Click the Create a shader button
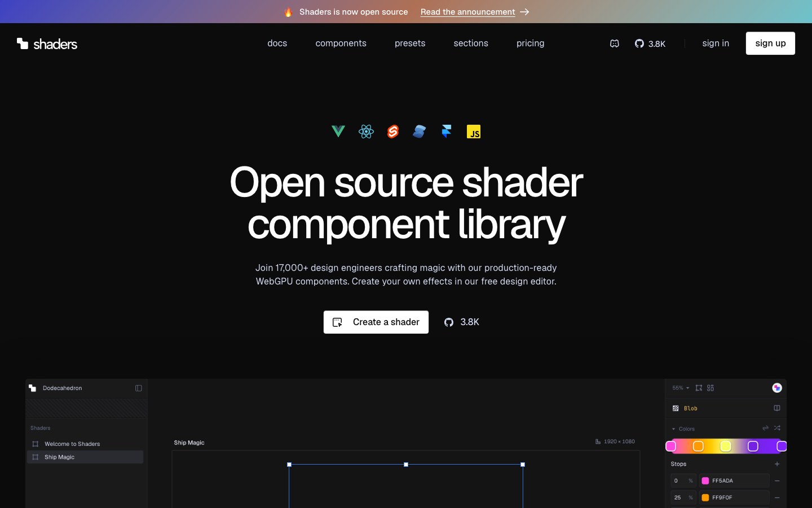Image resolution: width=812 pixels, height=508 pixels. click(376, 322)
